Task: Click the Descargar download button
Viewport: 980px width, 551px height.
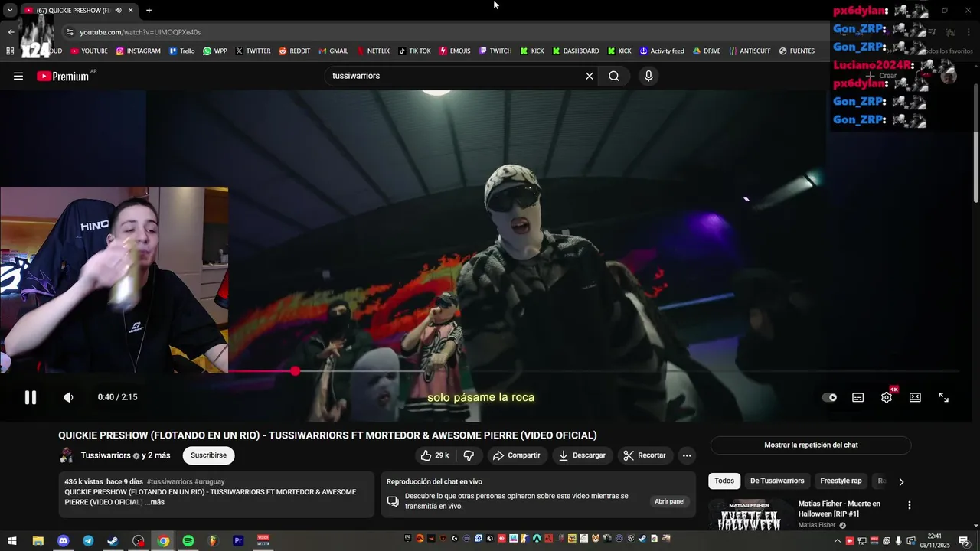Action: point(583,455)
